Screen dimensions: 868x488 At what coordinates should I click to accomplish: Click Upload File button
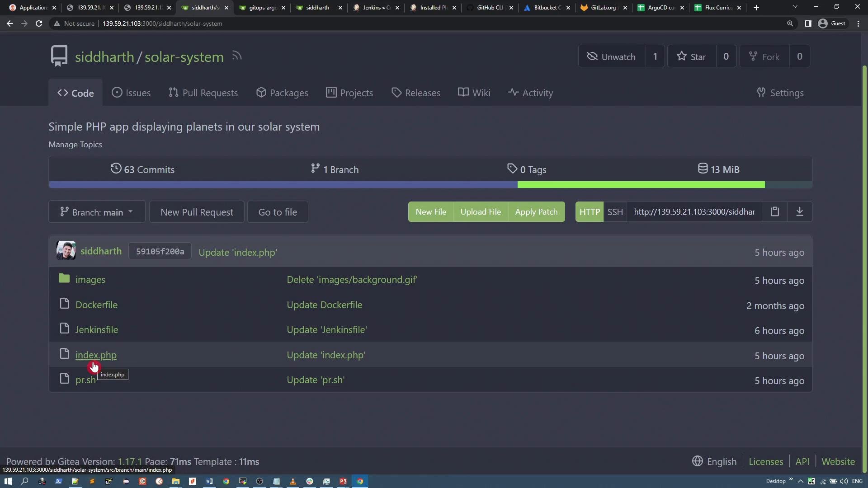pyautogui.click(x=481, y=212)
